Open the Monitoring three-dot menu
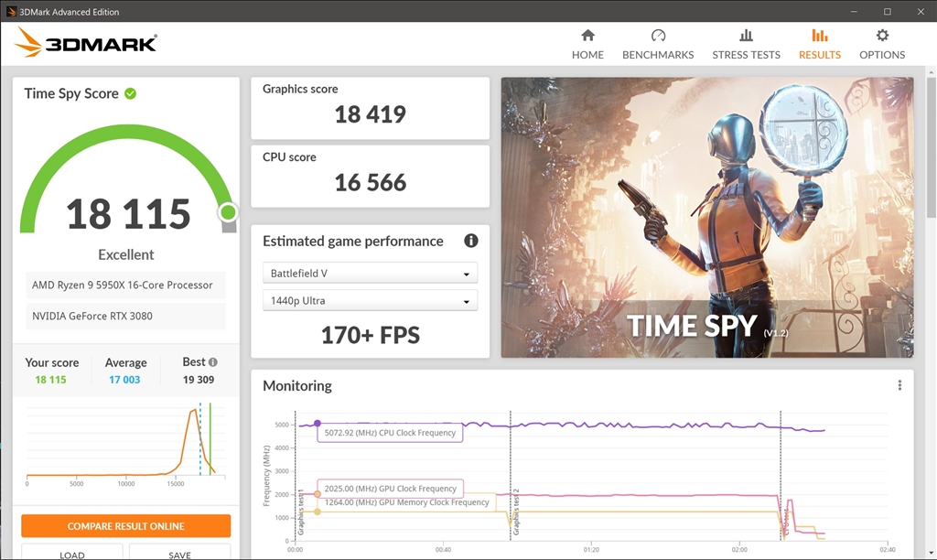The width and height of the screenshot is (937, 560). point(899,385)
